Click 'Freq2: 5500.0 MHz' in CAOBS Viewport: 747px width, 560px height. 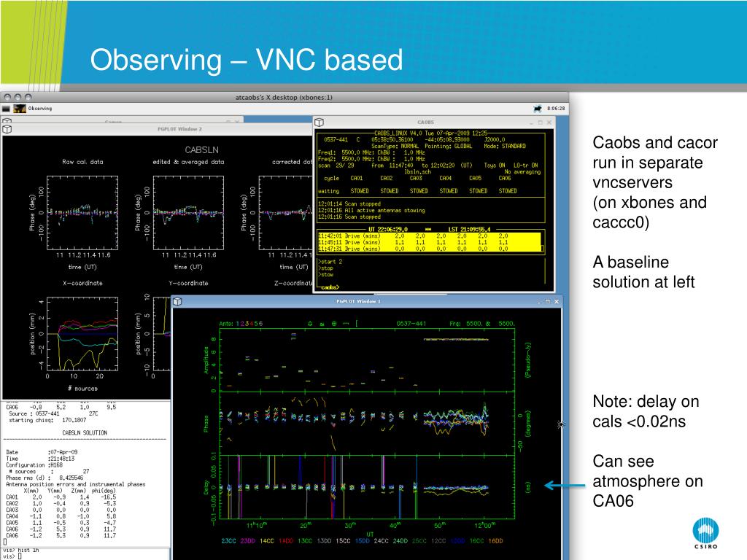click(347, 159)
